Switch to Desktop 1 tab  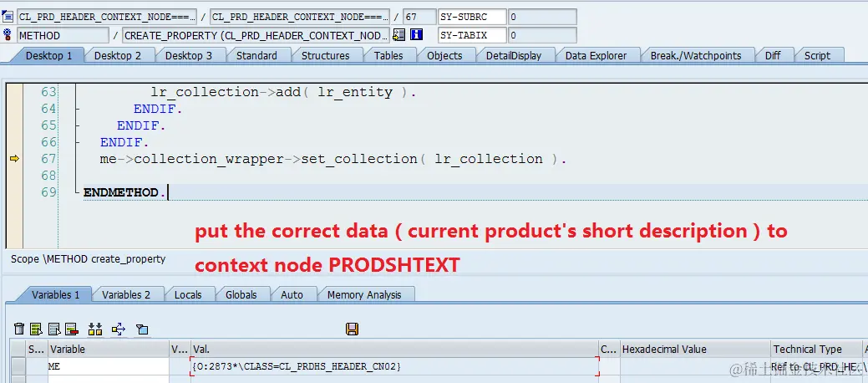[x=48, y=55]
